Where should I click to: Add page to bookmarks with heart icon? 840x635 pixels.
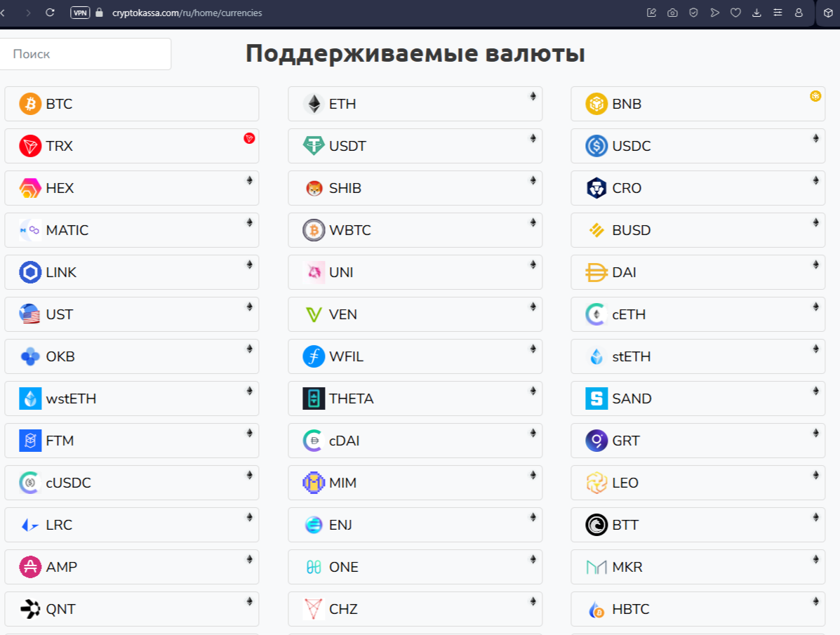point(735,13)
